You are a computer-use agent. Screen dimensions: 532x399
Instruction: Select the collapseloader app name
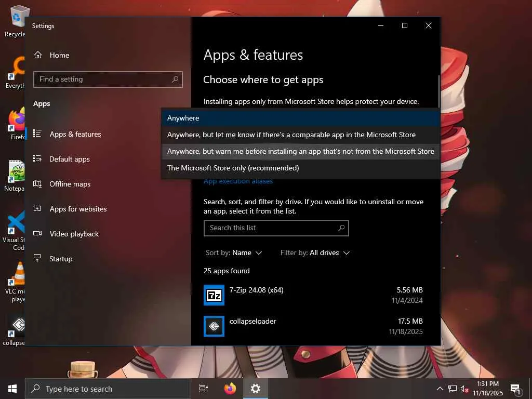point(253,321)
